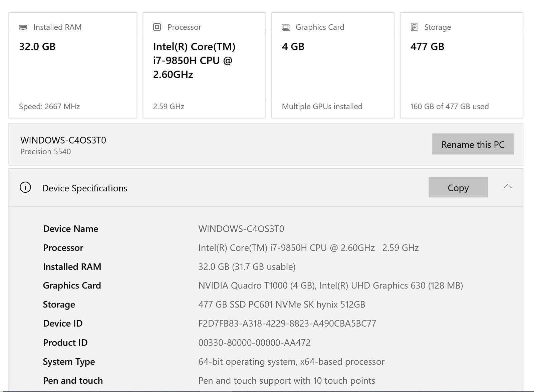This screenshot has width=534, height=392.
Task: Select the 10 touch points value
Action: [x=287, y=381]
